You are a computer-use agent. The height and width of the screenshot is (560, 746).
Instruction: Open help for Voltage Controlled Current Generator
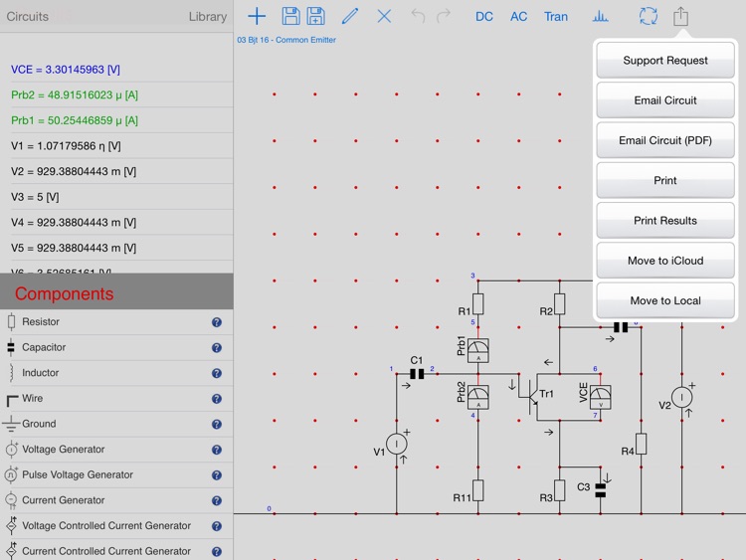[x=217, y=526]
